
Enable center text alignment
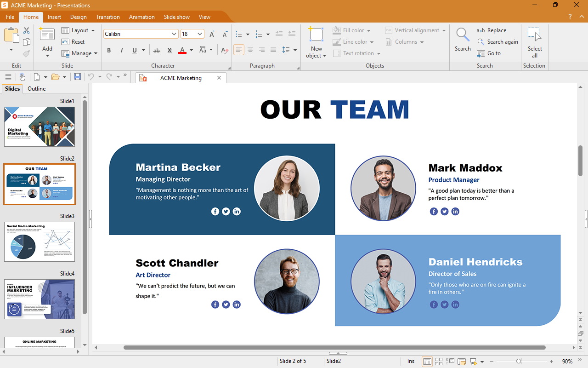coord(250,50)
